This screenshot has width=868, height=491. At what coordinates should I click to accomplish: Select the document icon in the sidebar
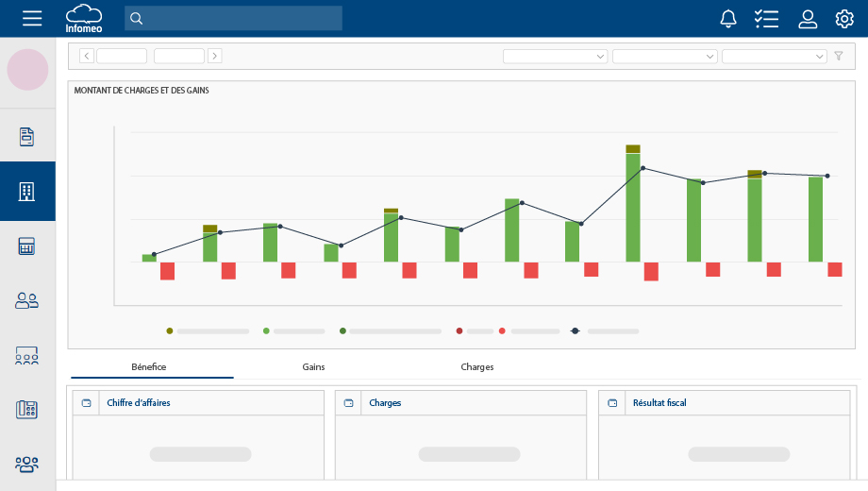[27, 137]
